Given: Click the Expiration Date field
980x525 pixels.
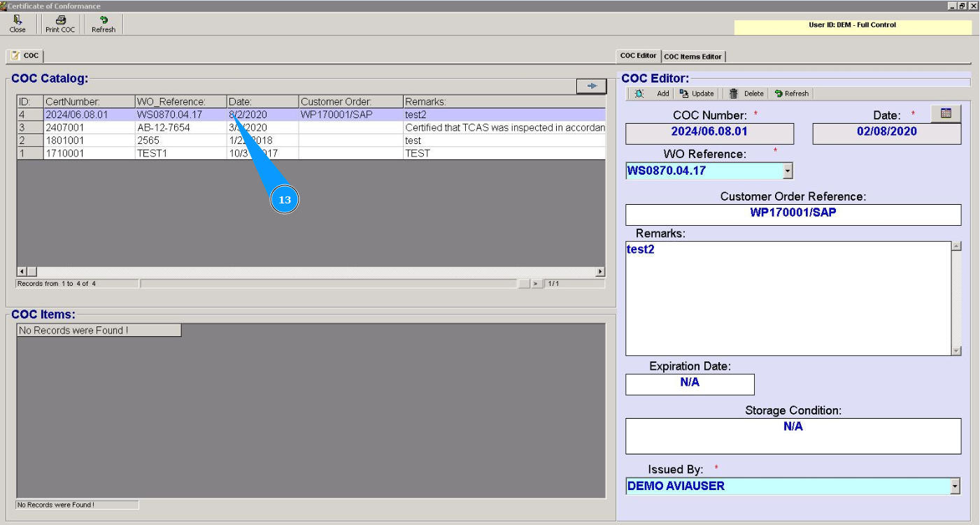Looking at the screenshot, I should 690,384.
